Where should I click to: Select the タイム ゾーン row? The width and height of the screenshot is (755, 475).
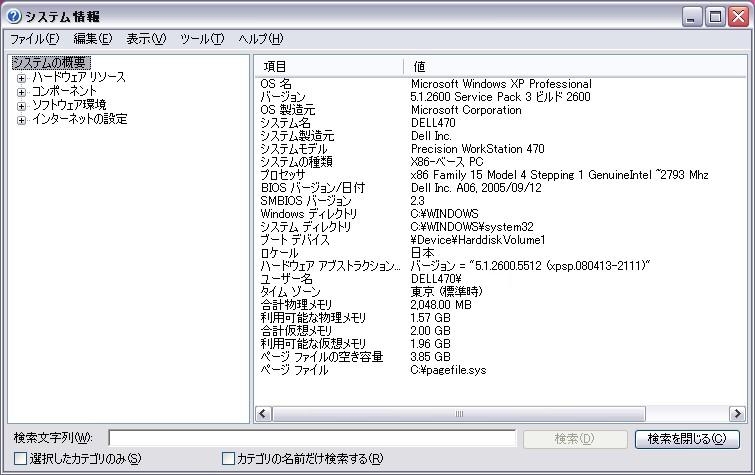coord(501,292)
